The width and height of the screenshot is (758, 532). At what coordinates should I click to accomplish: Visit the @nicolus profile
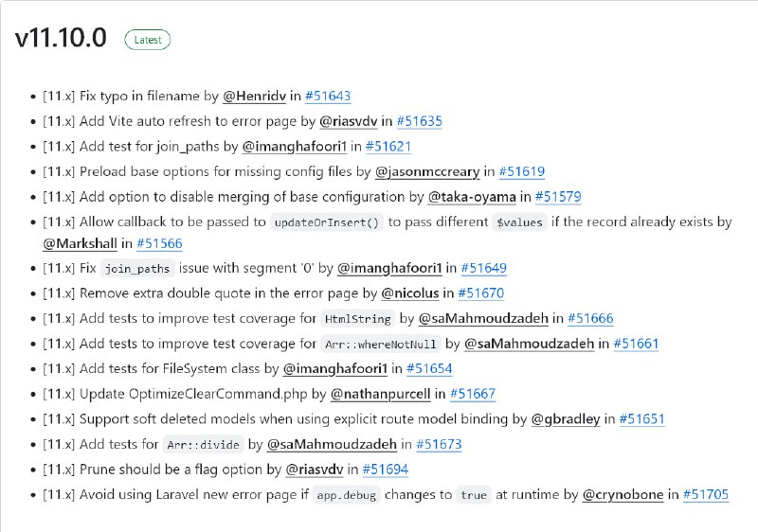point(410,293)
